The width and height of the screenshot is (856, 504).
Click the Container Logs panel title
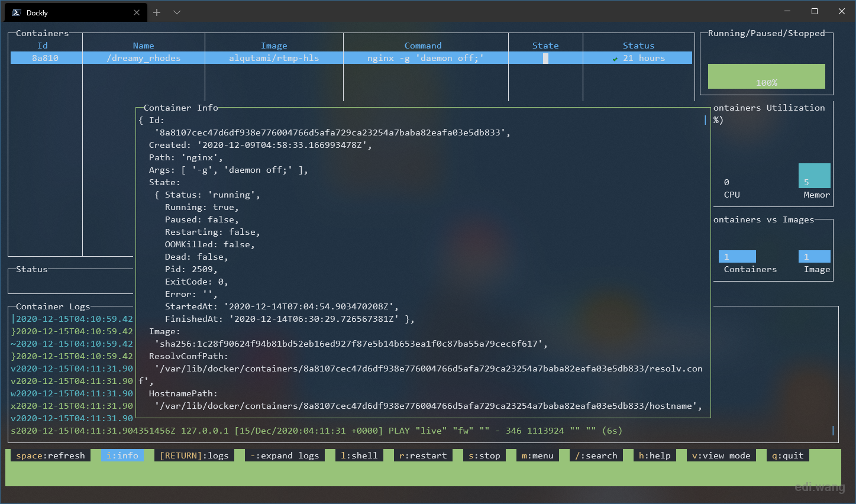pos(53,306)
